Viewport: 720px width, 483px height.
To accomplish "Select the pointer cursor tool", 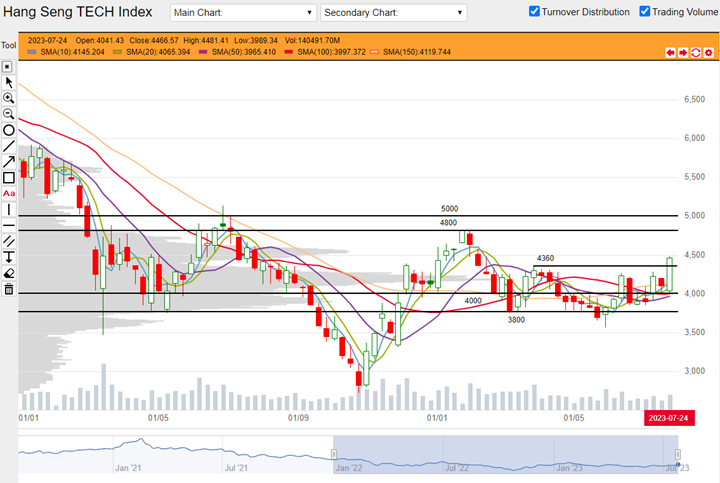I will (8, 83).
